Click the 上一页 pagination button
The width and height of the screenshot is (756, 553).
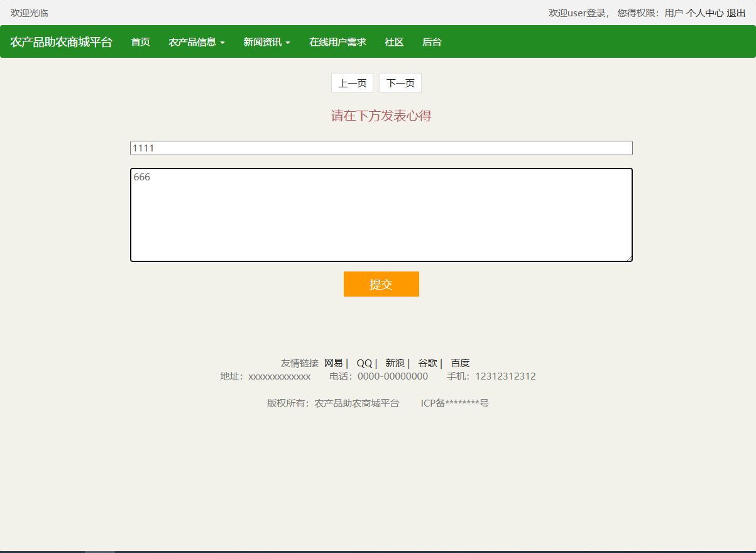coord(351,82)
